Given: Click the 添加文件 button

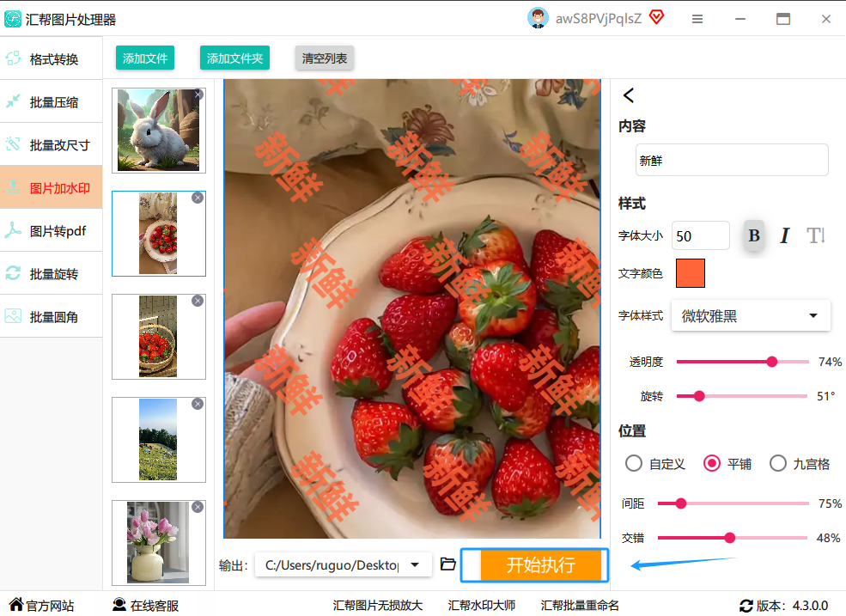Looking at the screenshot, I should coord(144,58).
